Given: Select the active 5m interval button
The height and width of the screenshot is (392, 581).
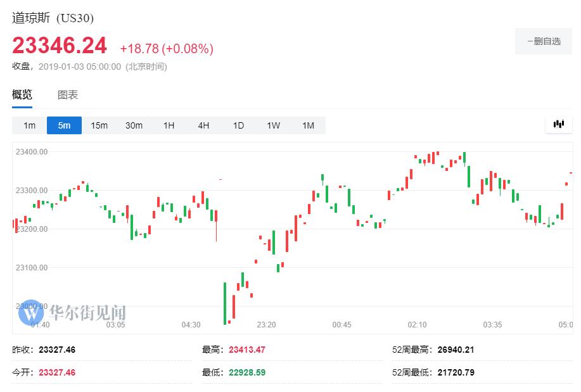Looking at the screenshot, I should click(64, 125).
